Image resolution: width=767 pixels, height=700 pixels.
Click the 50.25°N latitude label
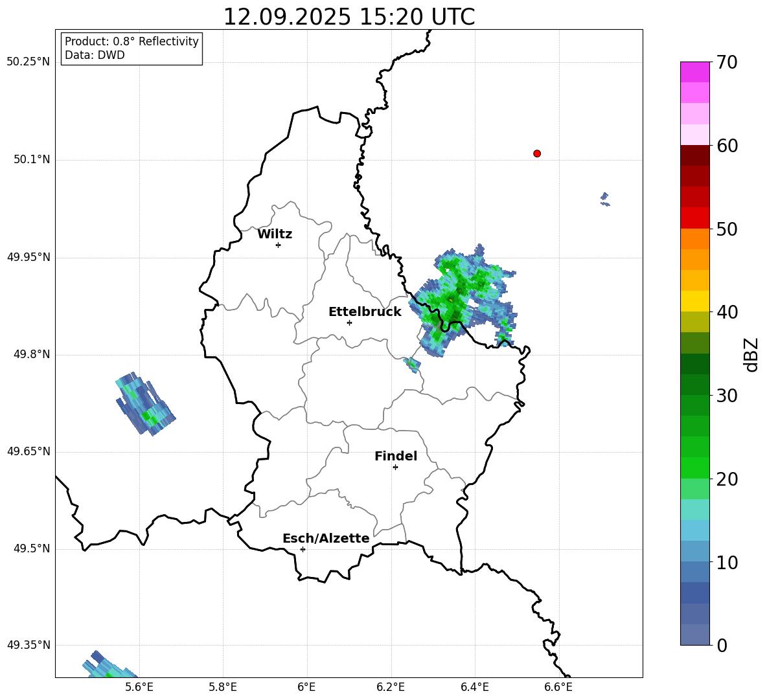point(29,62)
